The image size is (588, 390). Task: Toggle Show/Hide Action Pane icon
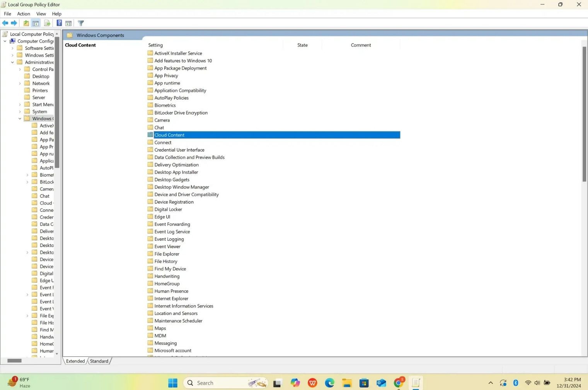click(x=68, y=23)
